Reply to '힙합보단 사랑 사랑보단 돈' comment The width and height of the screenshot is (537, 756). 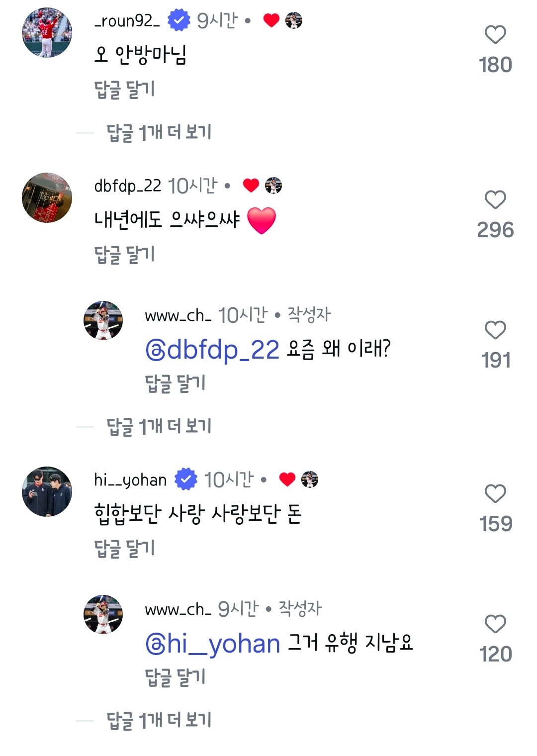click(x=125, y=549)
